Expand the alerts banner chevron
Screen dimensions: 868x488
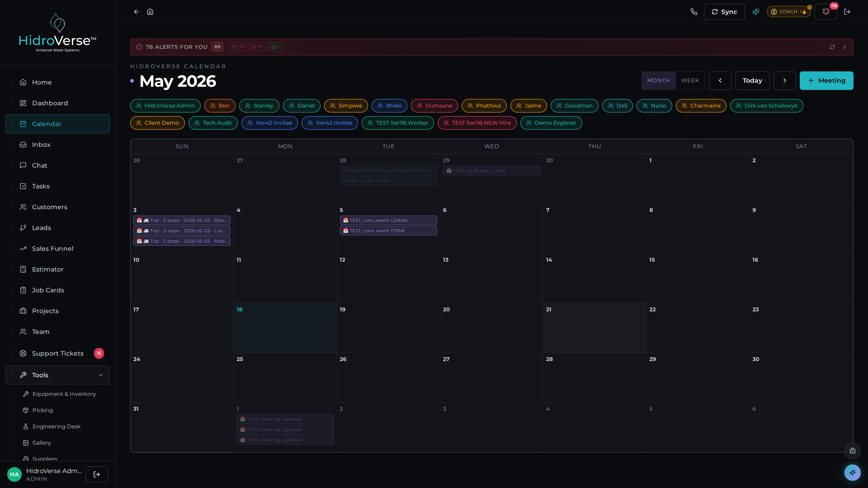[844, 47]
